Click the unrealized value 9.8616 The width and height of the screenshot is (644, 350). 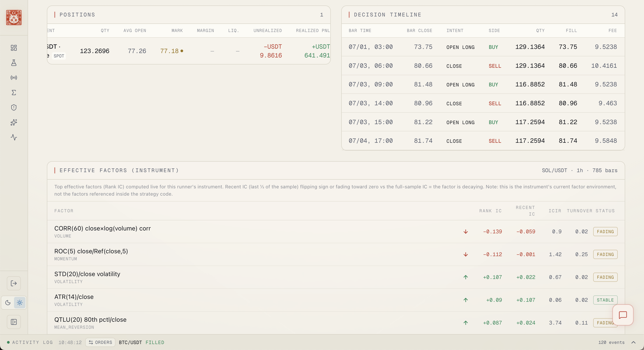[x=271, y=55]
